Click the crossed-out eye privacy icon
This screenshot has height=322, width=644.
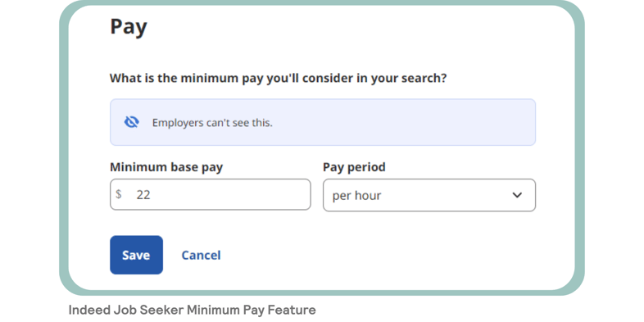(x=131, y=122)
